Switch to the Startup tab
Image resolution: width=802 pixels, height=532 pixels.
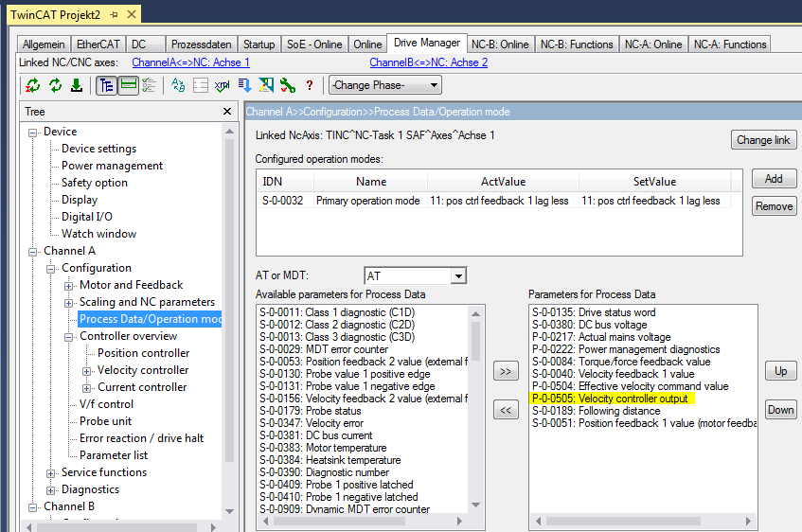point(258,44)
